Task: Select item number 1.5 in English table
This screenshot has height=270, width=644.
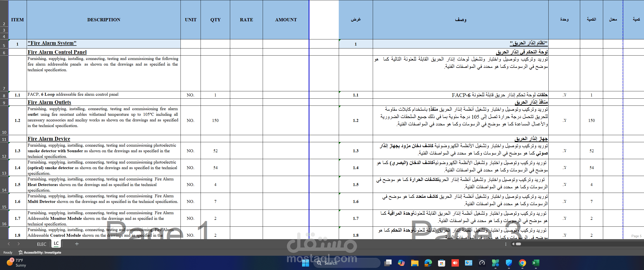Action: 18,184
